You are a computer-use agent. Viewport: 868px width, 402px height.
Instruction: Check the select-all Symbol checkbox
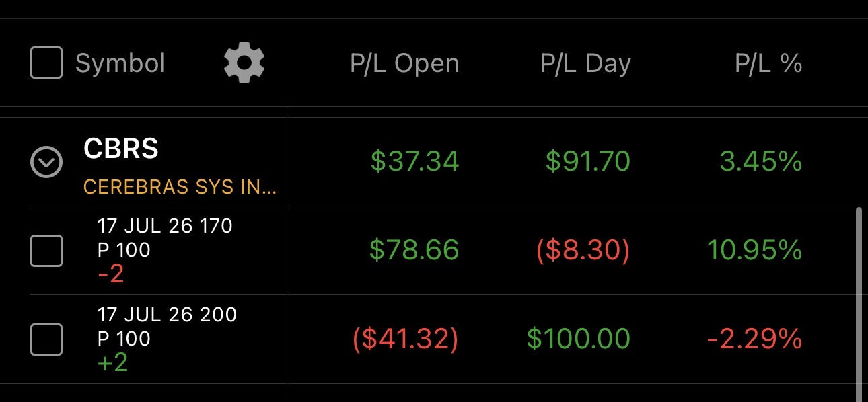pyautogui.click(x=46, y=63)
